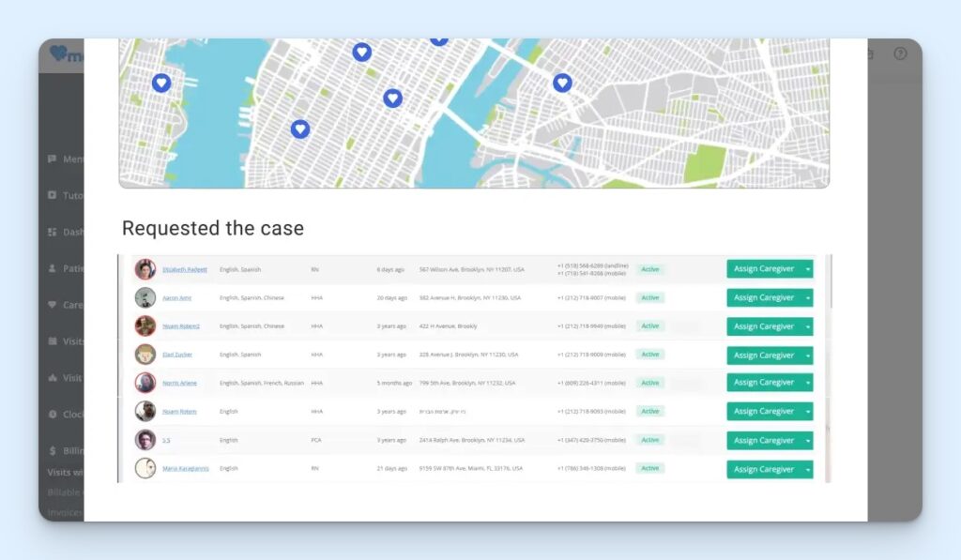This screenshot has width=961, height=560.
Task: Click Active status badge for Elizabeth Padgett
Action: tap(650, 269)
